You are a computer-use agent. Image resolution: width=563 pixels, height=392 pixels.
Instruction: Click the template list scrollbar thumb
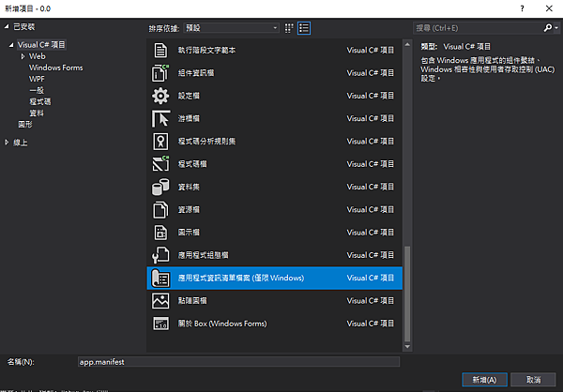click(407, 294)
